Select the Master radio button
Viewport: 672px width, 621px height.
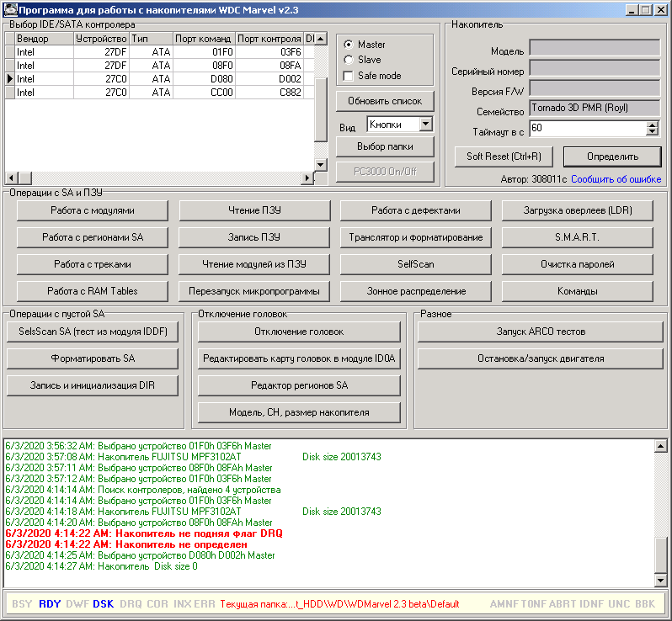coord(349,45)
